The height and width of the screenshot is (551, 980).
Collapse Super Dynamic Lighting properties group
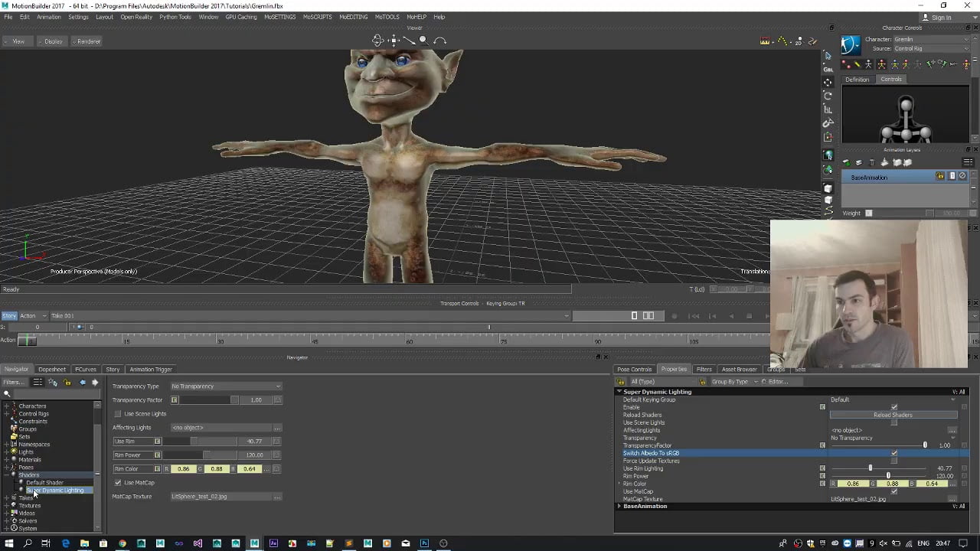619,392
